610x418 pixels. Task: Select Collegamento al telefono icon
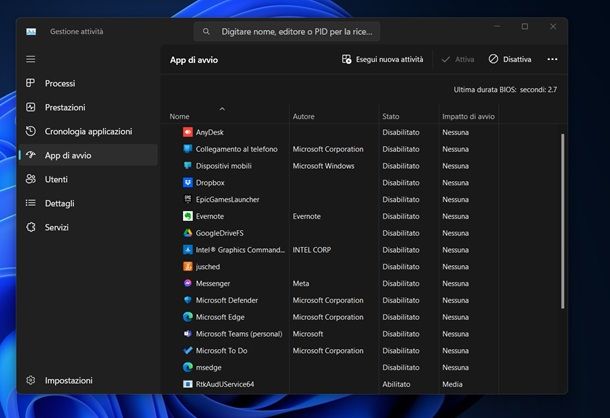point(188,149)
